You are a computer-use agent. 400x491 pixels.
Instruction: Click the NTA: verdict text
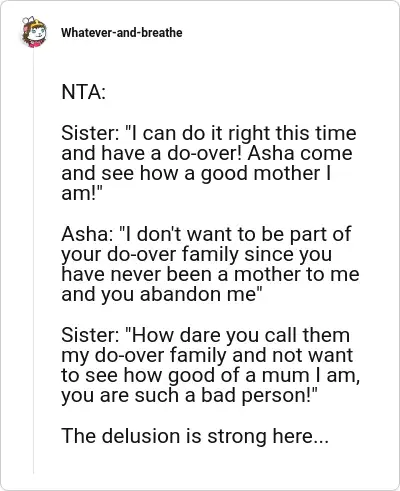(x=83, y=92)
